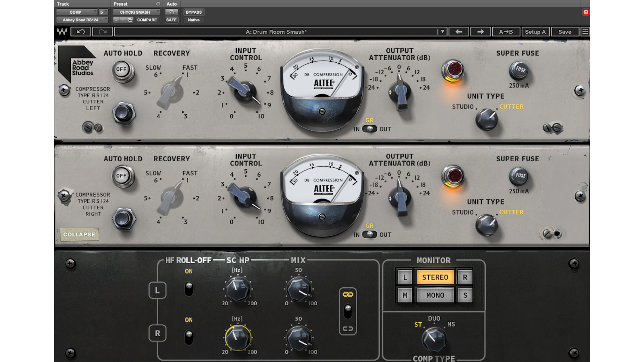Flip left unit GR IN/OUT meter switch

coord(369,129)
